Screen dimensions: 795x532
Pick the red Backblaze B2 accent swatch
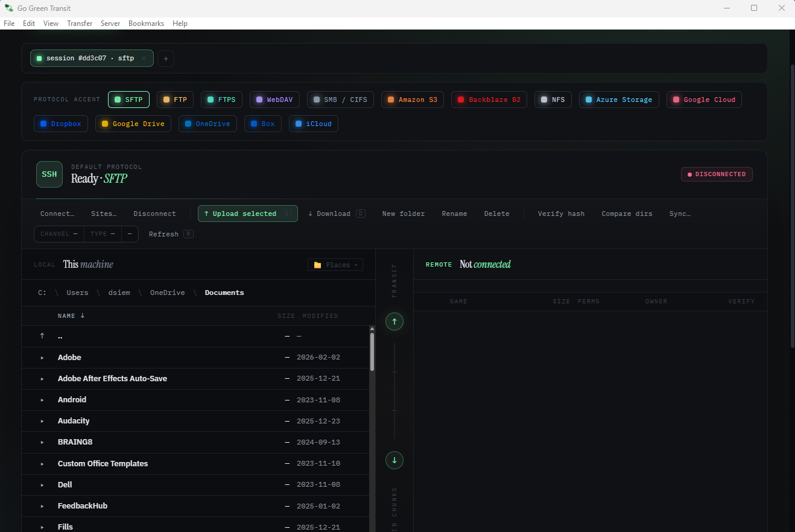(x=461, y=100)
